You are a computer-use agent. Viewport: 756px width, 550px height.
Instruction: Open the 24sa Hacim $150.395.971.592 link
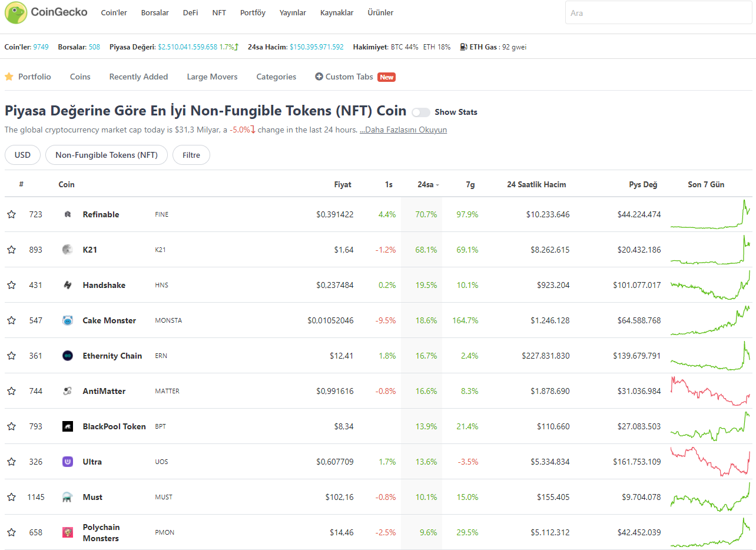pyautogui.click(x=317, y=47)
